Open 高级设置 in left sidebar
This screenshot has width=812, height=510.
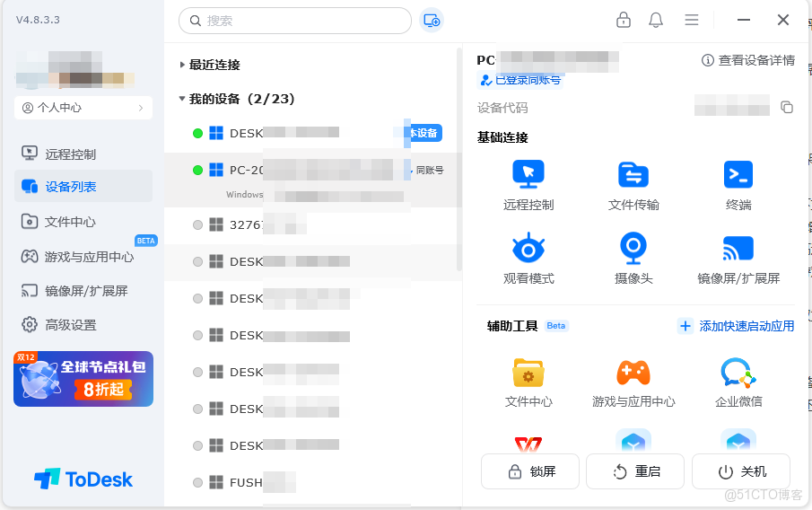(x=83, y=325)
